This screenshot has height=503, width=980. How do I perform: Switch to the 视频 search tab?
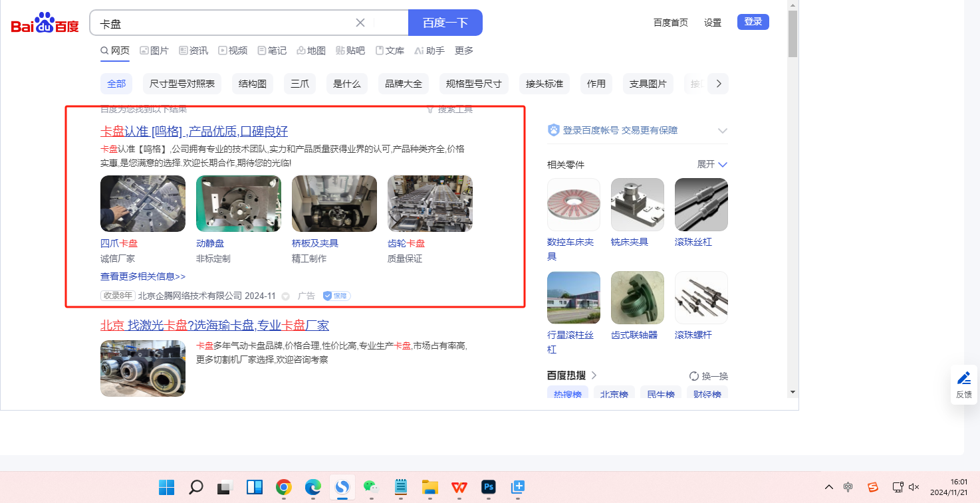pyautogui.click(x=233, y=50)
